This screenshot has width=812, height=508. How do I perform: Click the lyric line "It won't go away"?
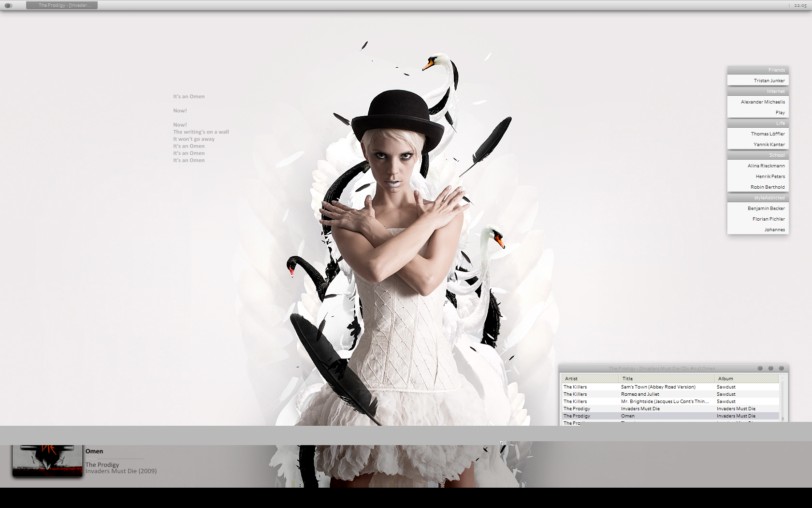194,139
